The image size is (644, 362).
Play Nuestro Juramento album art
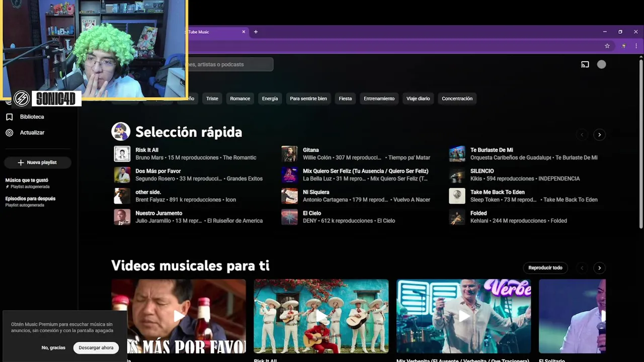tap(122, 217)
